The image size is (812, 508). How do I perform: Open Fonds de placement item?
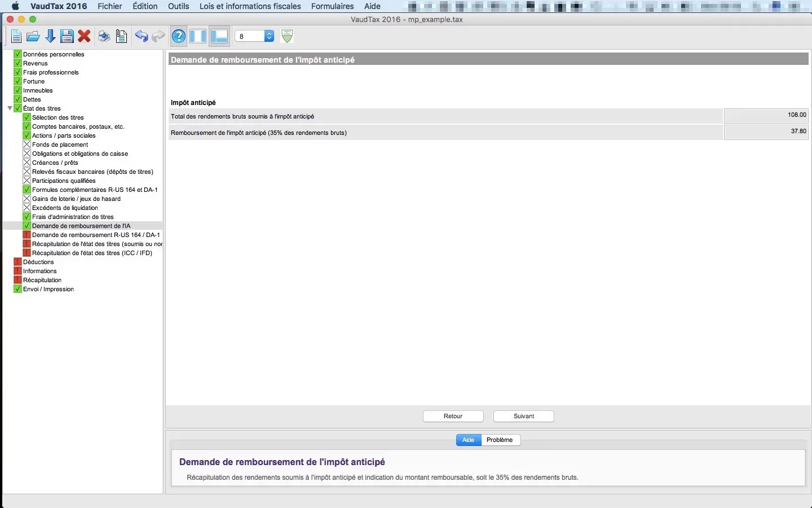60,144
